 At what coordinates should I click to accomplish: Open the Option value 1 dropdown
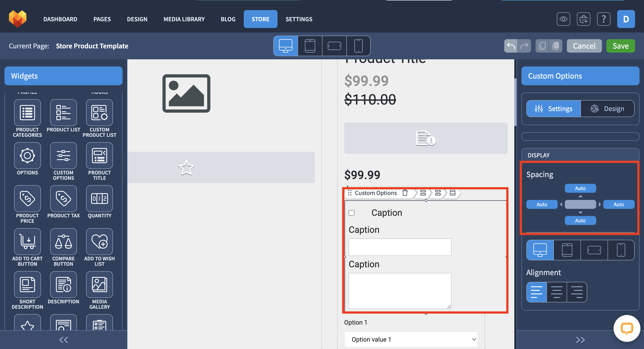[411, 340]
